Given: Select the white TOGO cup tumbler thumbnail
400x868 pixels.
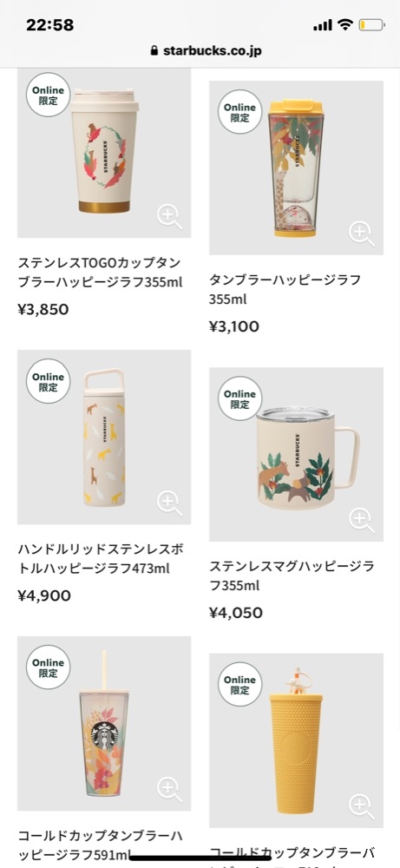Looking at the screenshot, I should point(104,154).
